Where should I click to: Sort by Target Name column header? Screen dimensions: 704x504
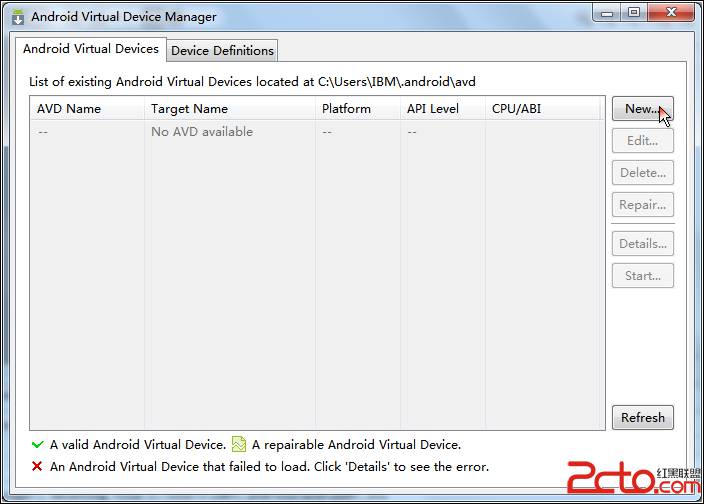[230, 109]
